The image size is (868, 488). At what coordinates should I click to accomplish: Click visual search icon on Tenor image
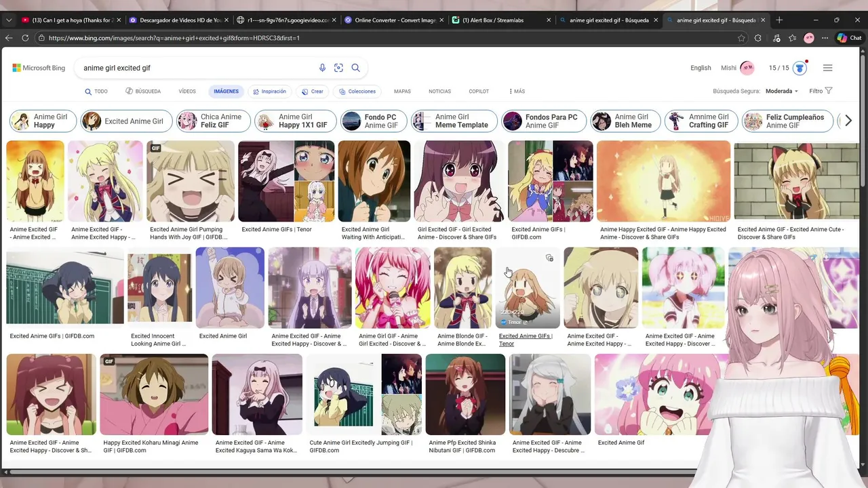549,258
